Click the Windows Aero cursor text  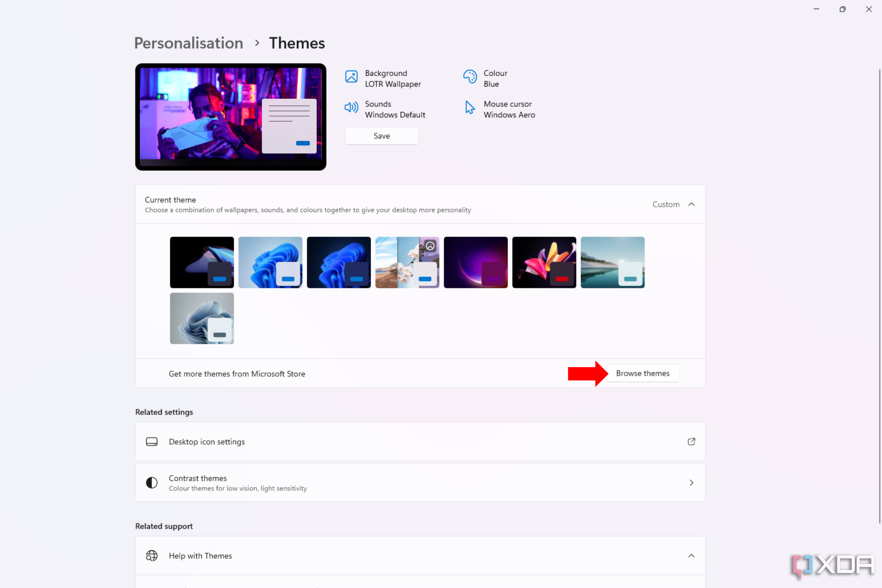pyautogui.click(x=509, y=115)
